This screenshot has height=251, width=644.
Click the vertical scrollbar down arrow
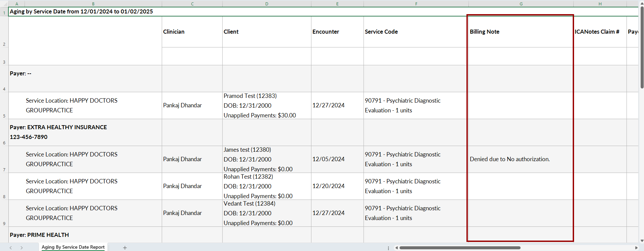tap(642, 241)
